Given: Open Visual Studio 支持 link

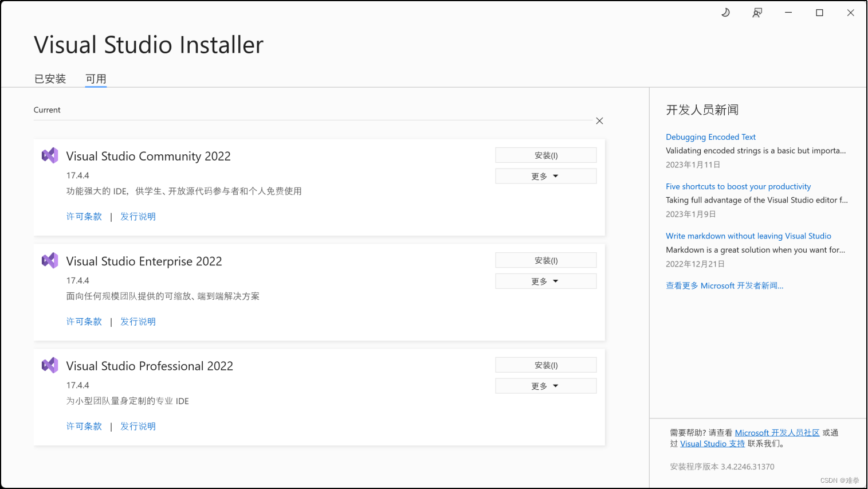Looking at the screenshot, I should pyautogui.click(x=712, y=444).
